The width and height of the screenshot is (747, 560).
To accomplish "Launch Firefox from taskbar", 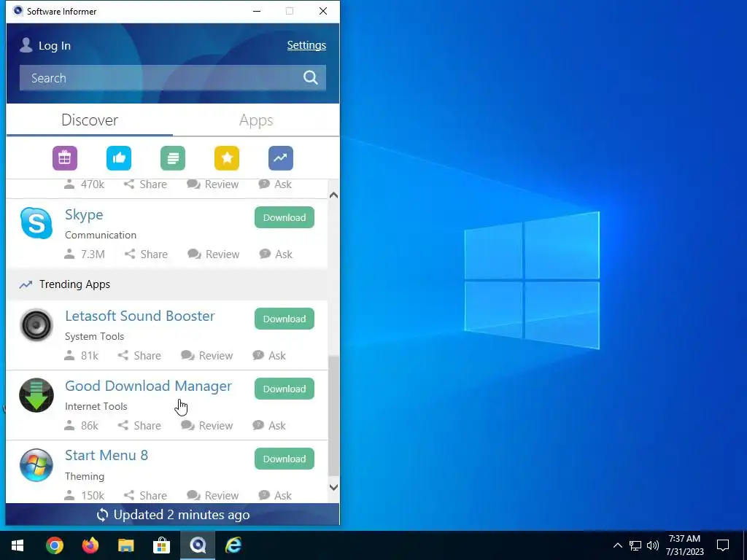I will click(90, 545).
